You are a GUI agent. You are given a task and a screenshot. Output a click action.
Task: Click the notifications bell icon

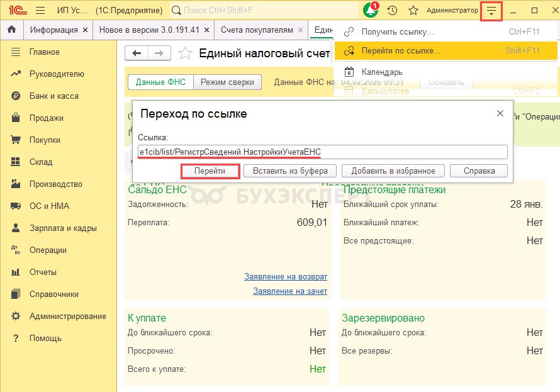pos(371,11)
